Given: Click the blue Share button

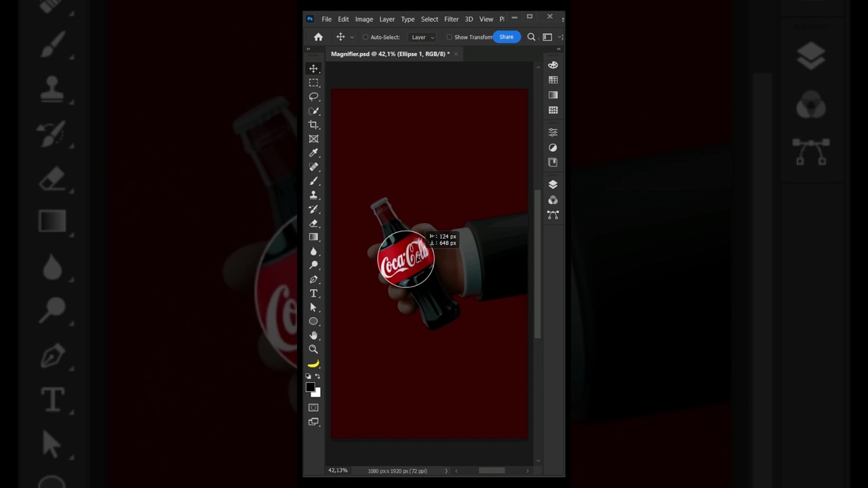Looking at the screenshot, I should 507,37.
